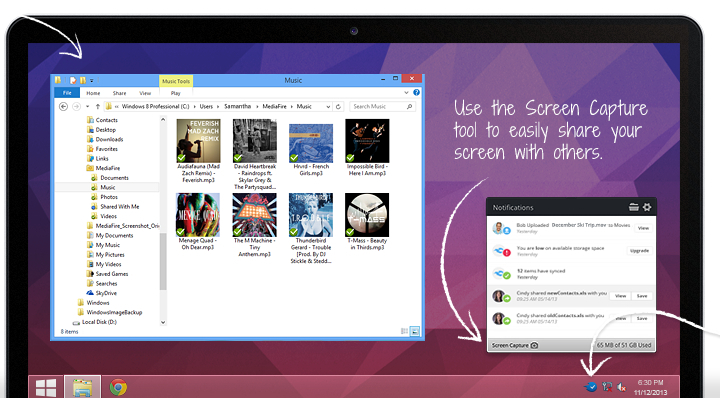Expand the ribbon with the chevron
This screenshot has height=398, width=720.
pyautogui.click(x=406, y=93)
